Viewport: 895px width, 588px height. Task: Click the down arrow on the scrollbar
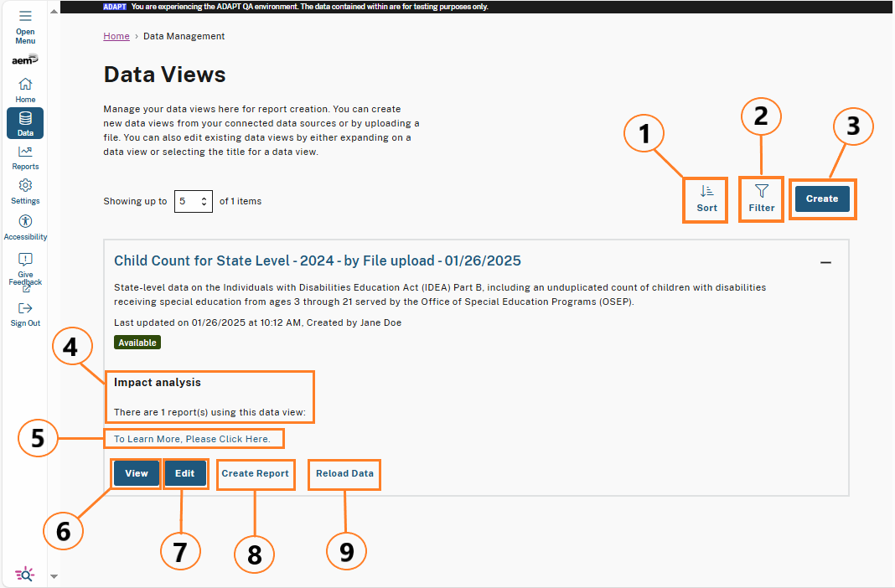(x=54, y=575)
